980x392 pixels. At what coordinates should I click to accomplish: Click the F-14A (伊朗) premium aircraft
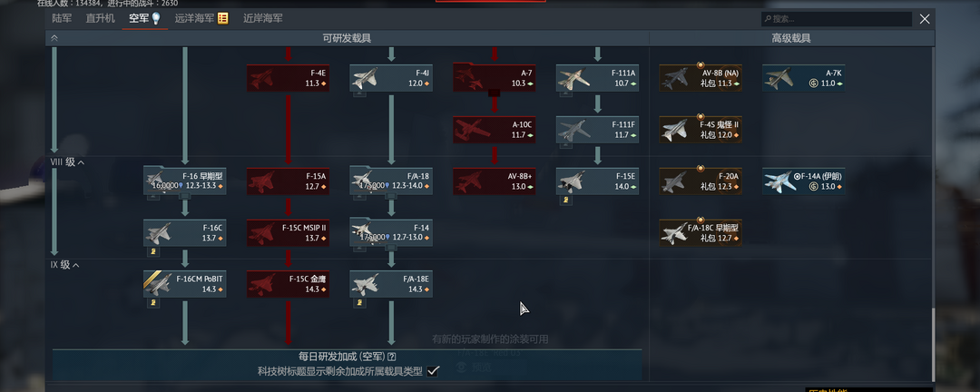[x=803, y=181]
